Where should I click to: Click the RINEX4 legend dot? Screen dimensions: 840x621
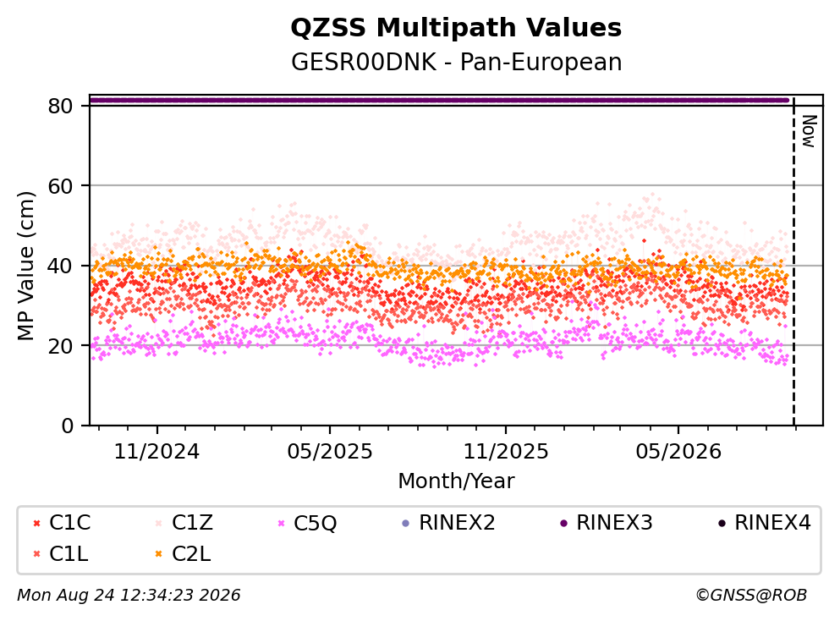tap(722, 523)
